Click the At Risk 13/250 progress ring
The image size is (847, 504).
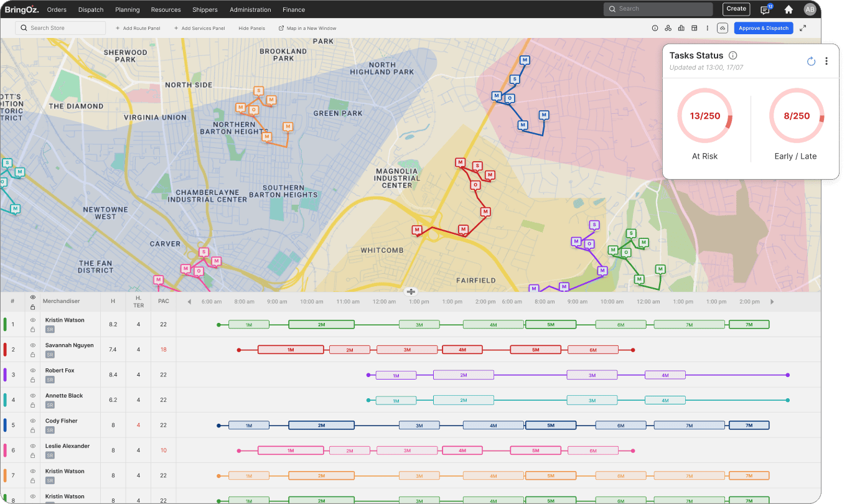coord(705,116)
